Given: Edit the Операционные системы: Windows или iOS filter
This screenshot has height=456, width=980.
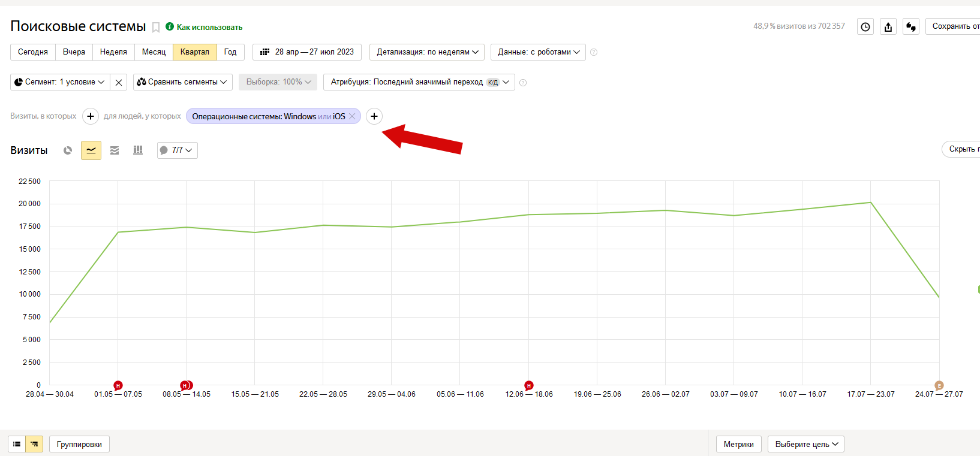Looking at the screenshot, I should coord(268,116).
